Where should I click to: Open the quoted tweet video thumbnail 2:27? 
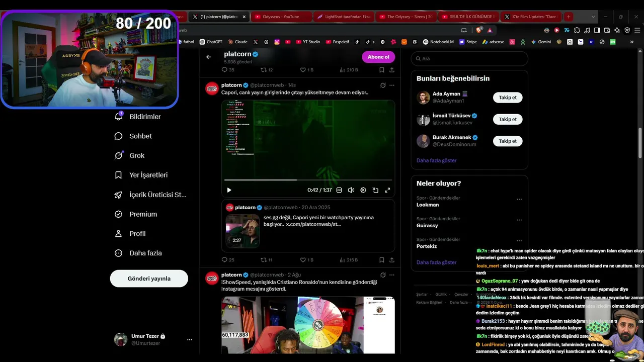pos(243,231)
